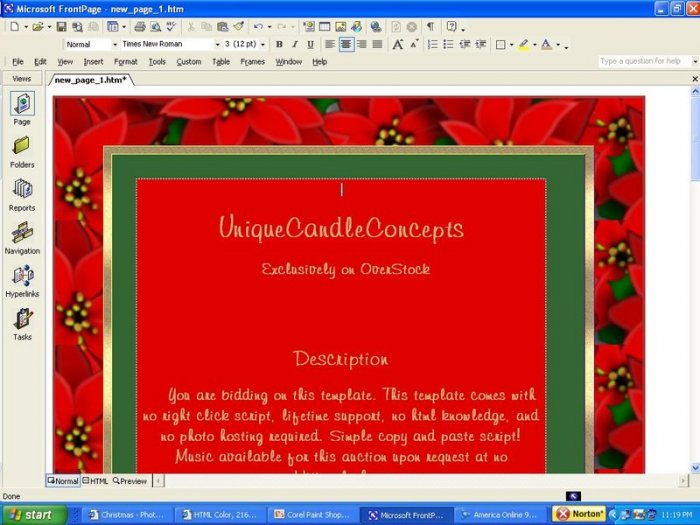Open the Frames menu
The image size is (700, 525).
252,62
